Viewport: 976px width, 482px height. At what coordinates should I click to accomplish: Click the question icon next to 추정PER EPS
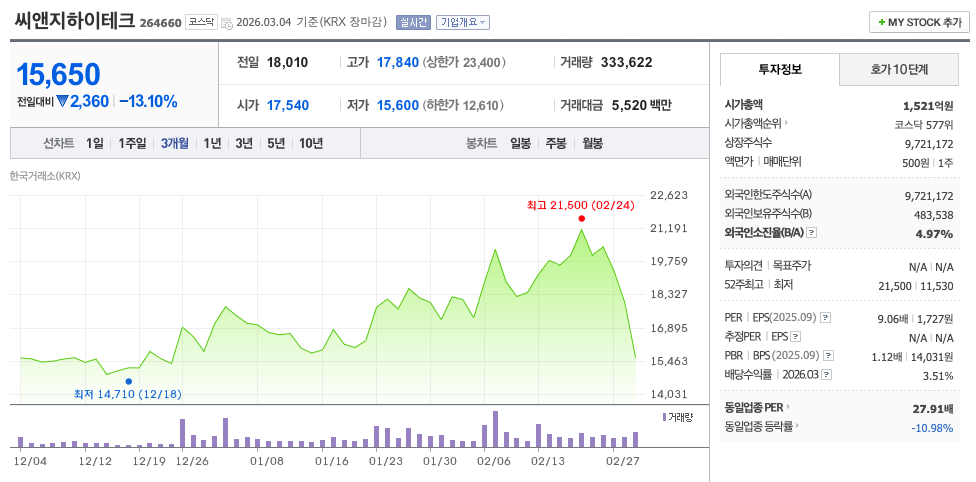pyautogui.click(x=795, y=337)
